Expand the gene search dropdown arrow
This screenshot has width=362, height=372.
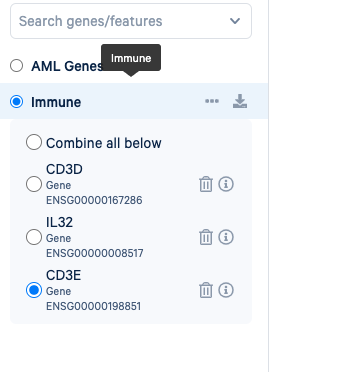[x=235, y=21]
